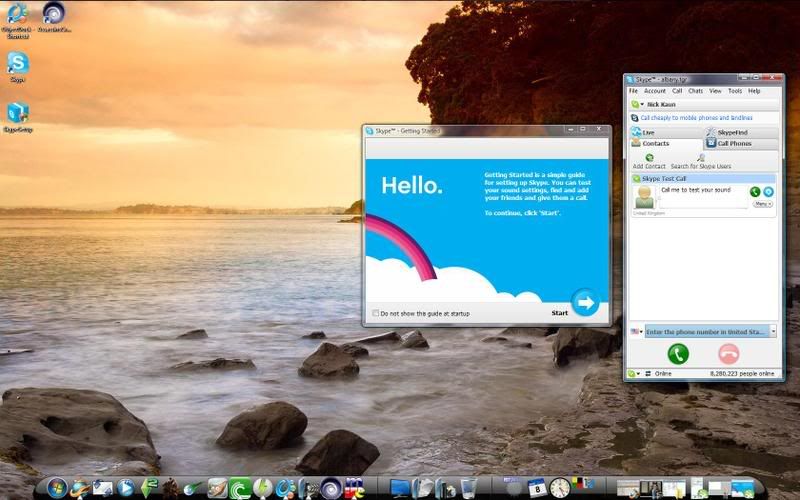The width and height of the screenshot is (800, 500).
Task: Click the Skype main window thumbnail in the dock
Action: [699, 488]
